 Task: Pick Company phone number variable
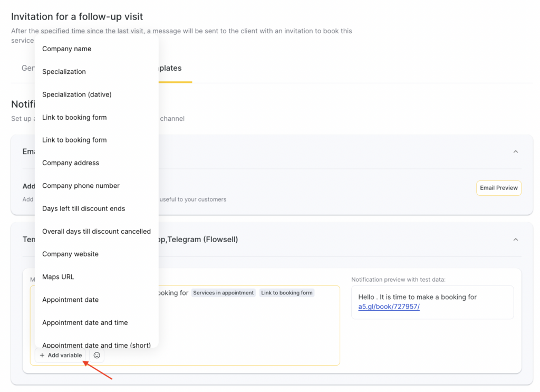pyautogui.click(x=81, y=186)
